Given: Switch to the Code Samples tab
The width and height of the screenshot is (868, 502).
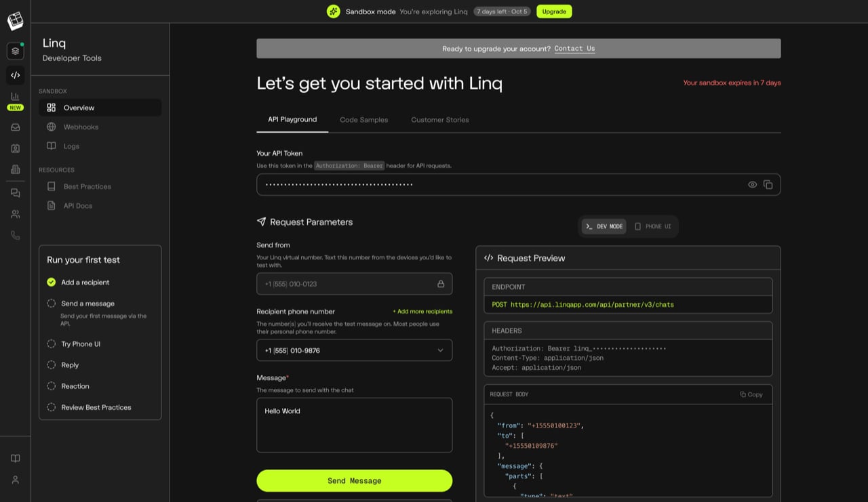Looking at the screenshot, I should coord(364,120).
